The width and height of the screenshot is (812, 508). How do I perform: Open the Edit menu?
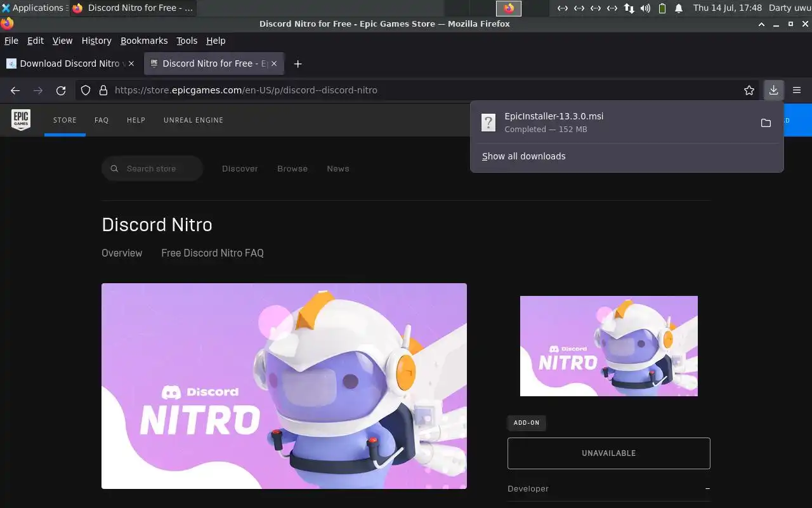click(x=36, y=41)
